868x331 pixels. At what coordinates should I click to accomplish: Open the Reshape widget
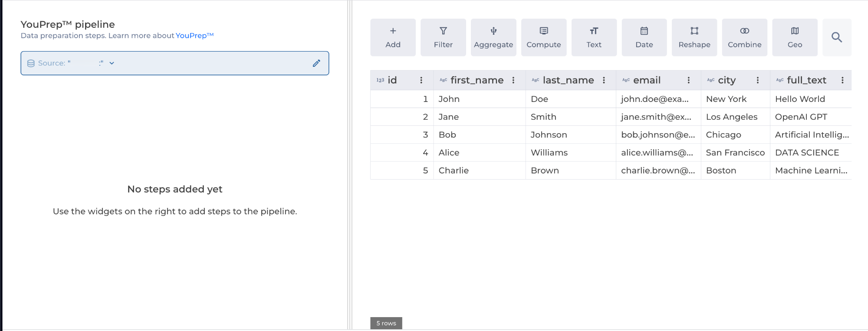point(694,37)
